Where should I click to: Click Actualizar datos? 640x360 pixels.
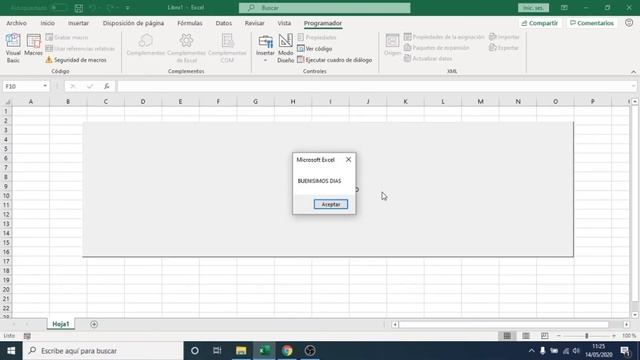click(428, 58)
